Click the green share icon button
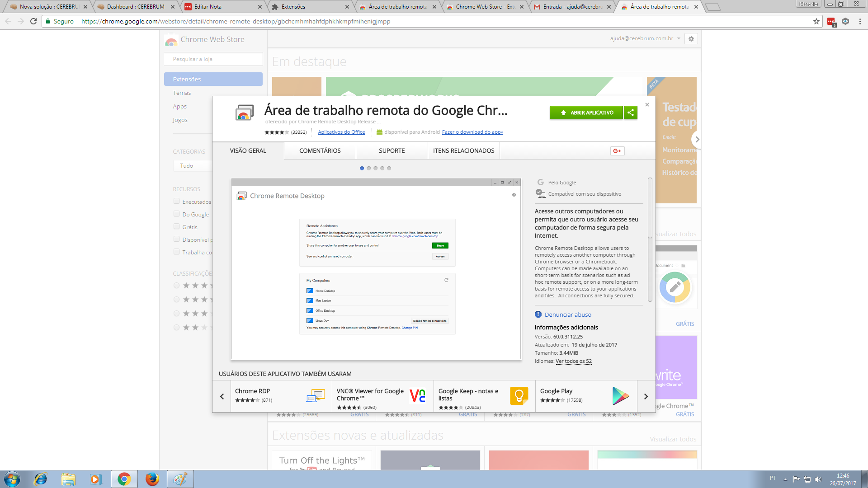868x488 pixels. (x=630, y=113)
